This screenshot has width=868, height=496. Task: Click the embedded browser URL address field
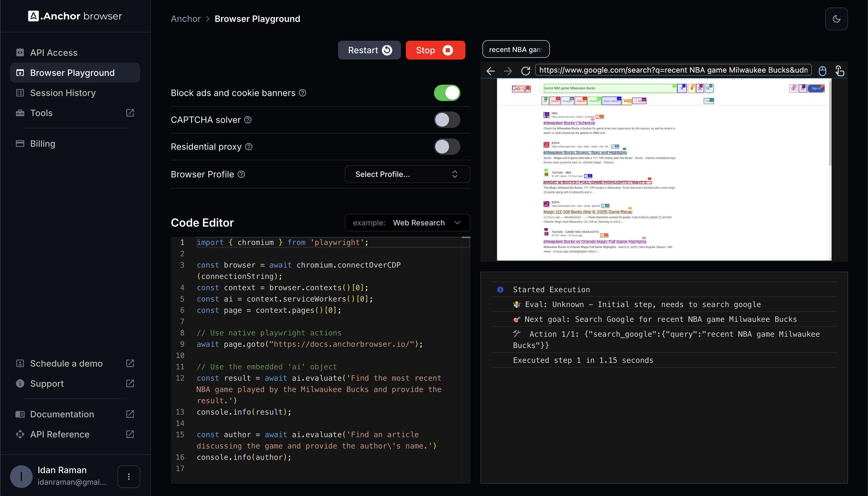pyautogui.click(x=673, y=70)
